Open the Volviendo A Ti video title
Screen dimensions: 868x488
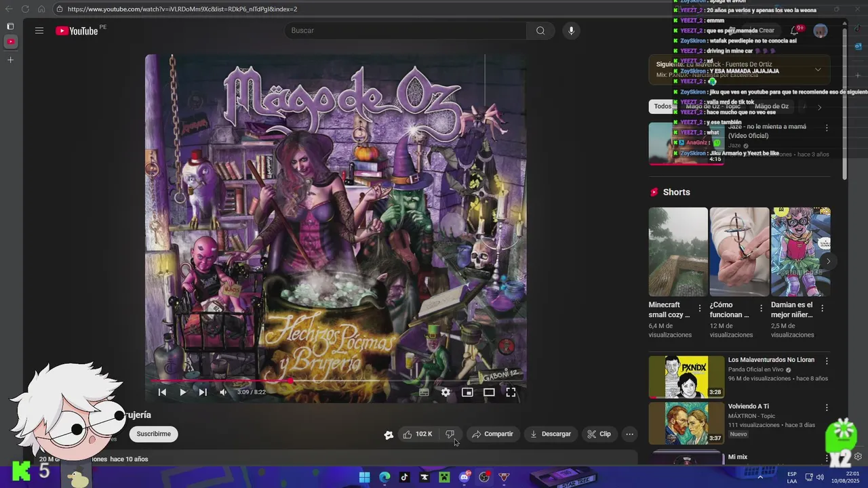click(749, 407)
